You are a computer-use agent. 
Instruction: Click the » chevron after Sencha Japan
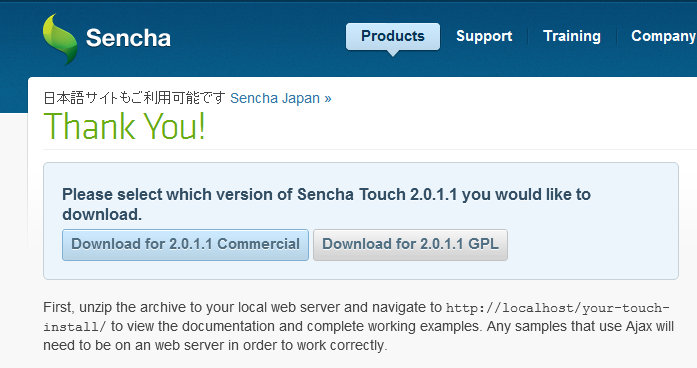[328, 99]
